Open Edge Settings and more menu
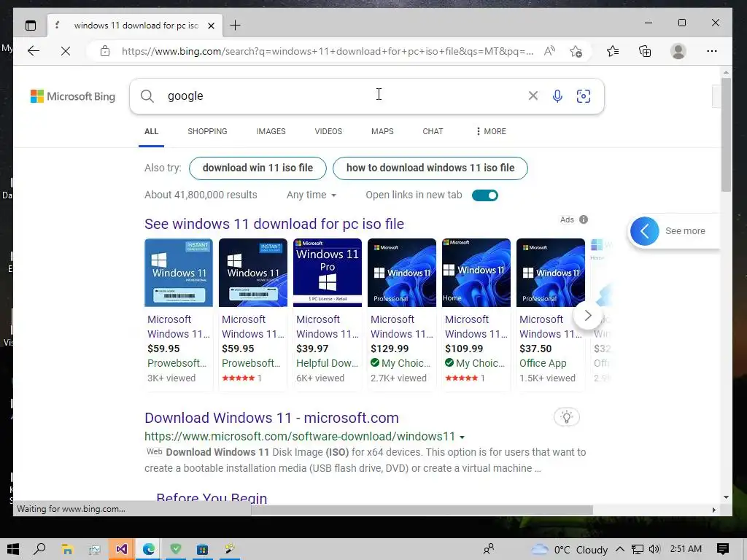The image size is (747, 560). pos(712,51)
